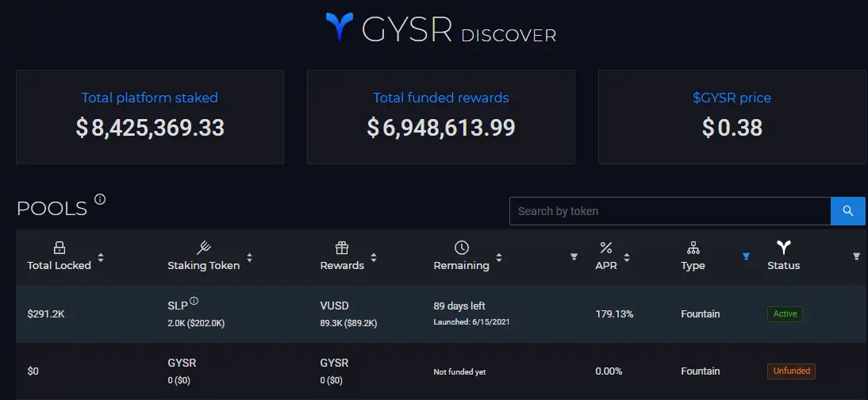Click the green Active status badge
Viewport: 868px width, 400px height.
(785, 314)
